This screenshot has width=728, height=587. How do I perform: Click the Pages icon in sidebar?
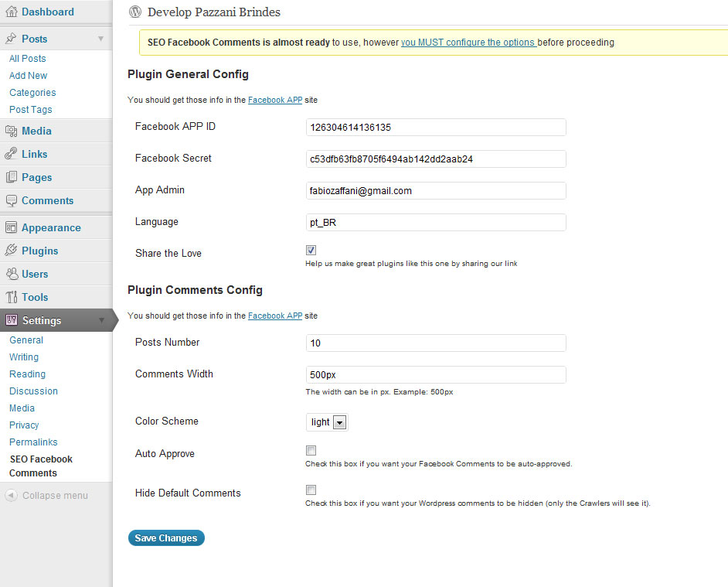(x=11, y=177)
